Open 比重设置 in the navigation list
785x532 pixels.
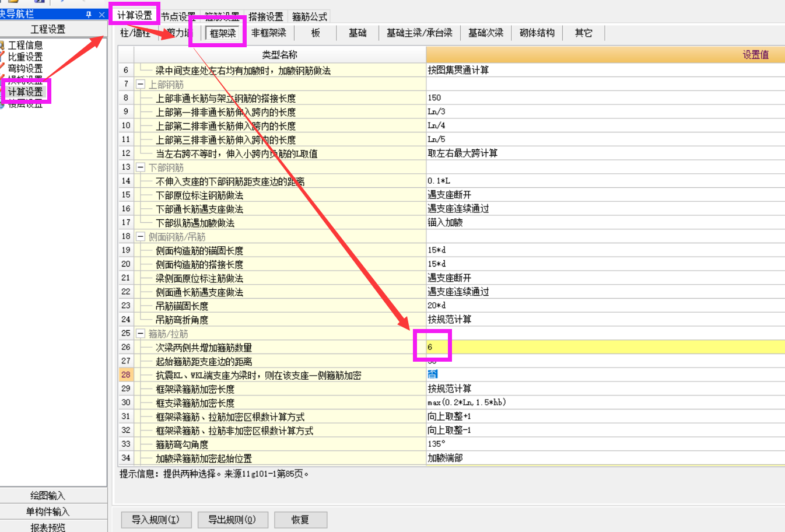point(25,57)
